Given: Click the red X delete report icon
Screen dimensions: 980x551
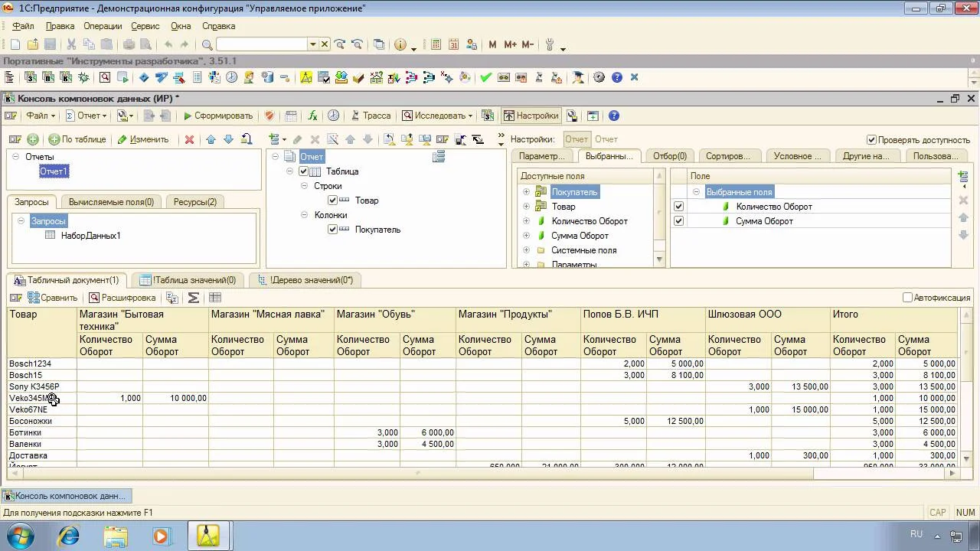Looking at the screenshot, I should click(x=189, y=139).
